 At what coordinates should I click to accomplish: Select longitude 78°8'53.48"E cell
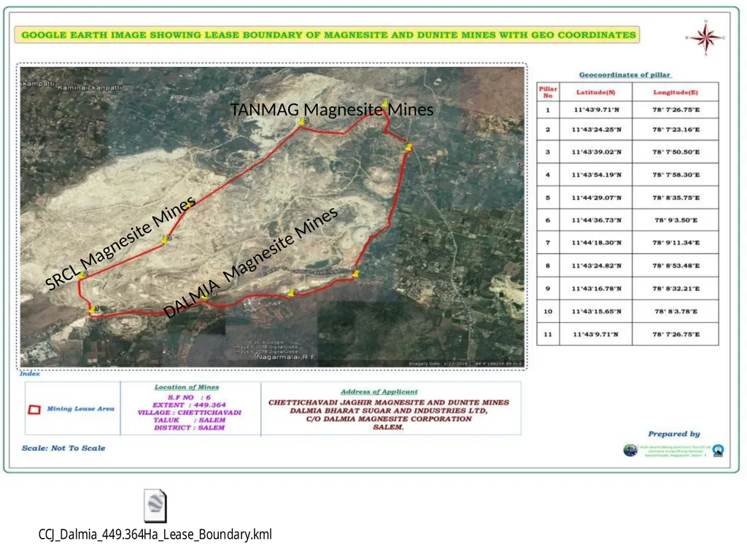click(676, 265)
